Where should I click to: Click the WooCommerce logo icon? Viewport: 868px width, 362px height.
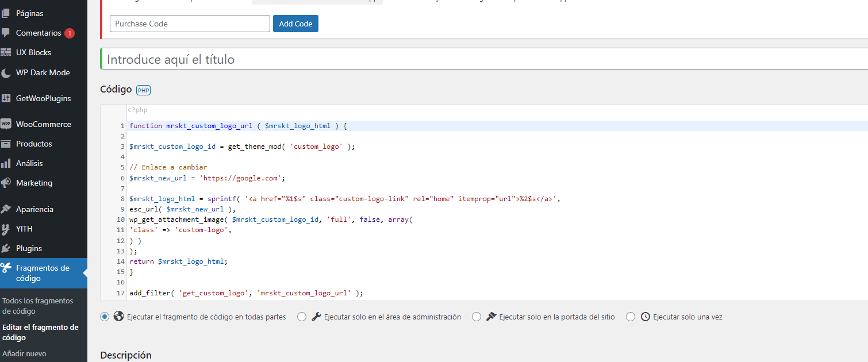pyautogui.click(x=6, y=124)
